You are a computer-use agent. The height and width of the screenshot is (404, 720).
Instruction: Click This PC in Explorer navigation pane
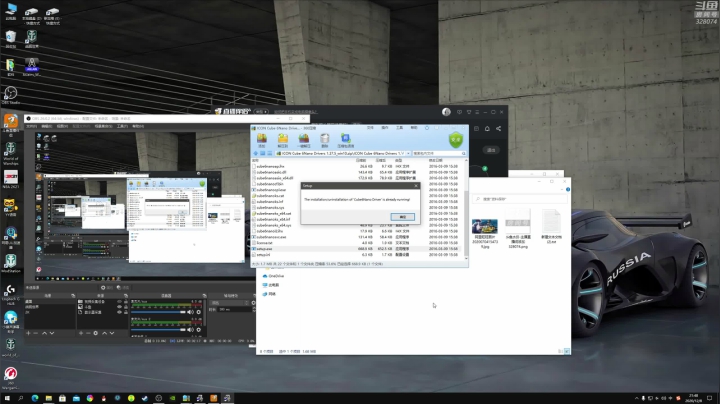[271, 285]
